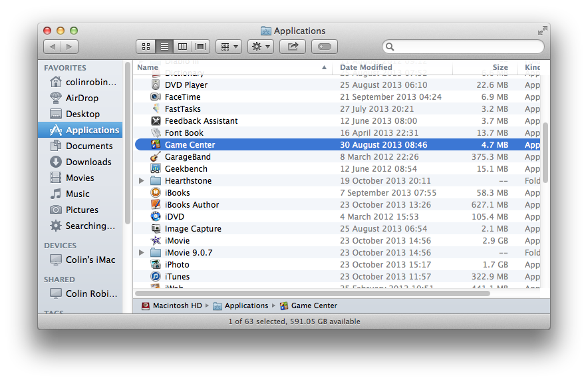Switch to list view
This screenshot has height=382, width=588.
tap(164, 47)
